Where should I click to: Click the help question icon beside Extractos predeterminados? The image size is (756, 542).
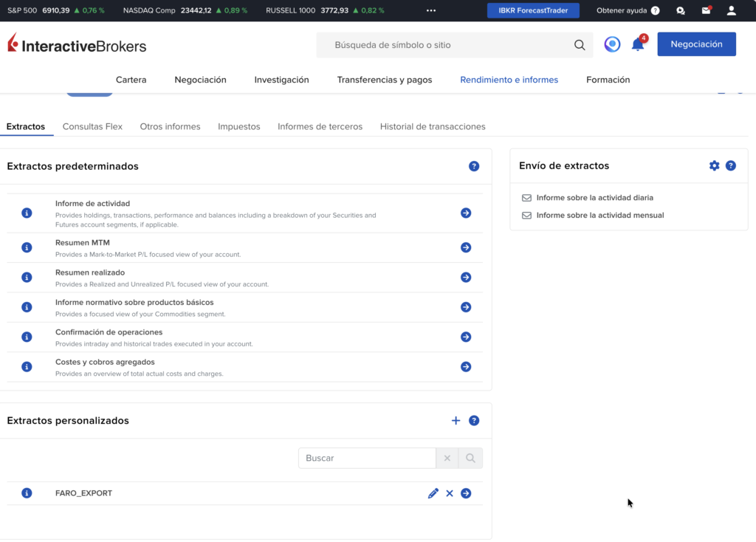(474, 166)
